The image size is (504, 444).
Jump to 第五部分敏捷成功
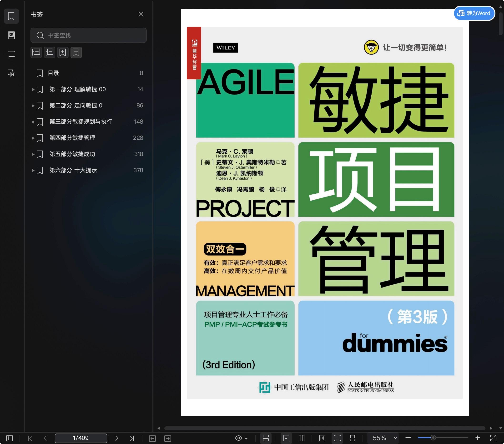72,154
